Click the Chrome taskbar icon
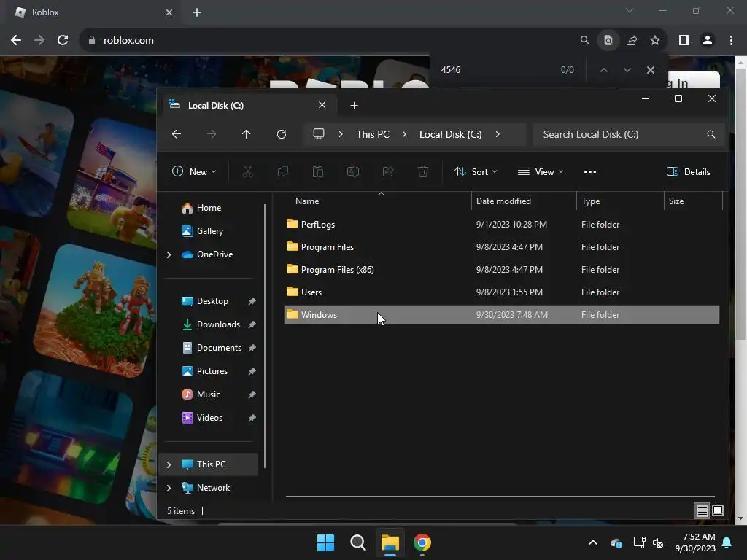Viewport: 747px width, 560px height. (x=422, y=542)
